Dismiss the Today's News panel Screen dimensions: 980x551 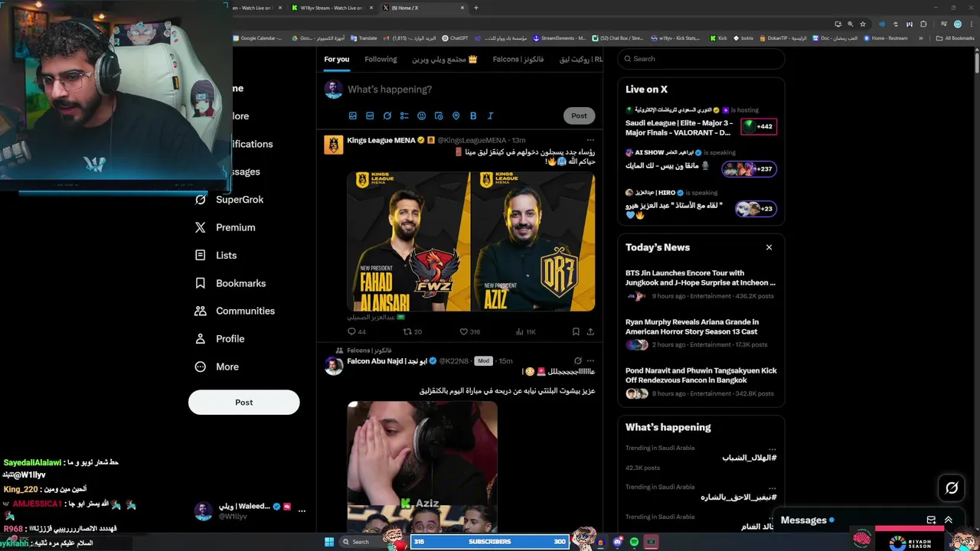pyautogui.click(x=769, y=247)
